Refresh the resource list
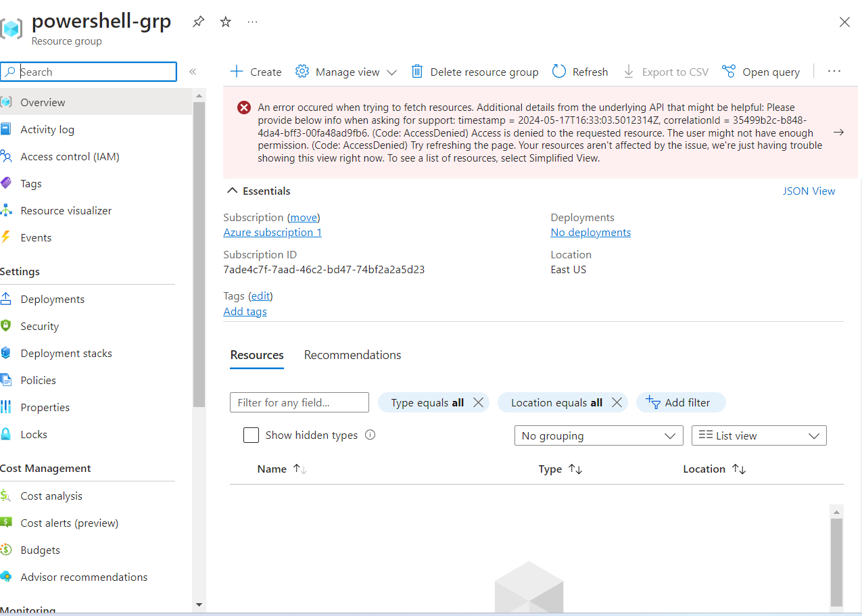Screen dimensions: 862x616 click(580, 72)
